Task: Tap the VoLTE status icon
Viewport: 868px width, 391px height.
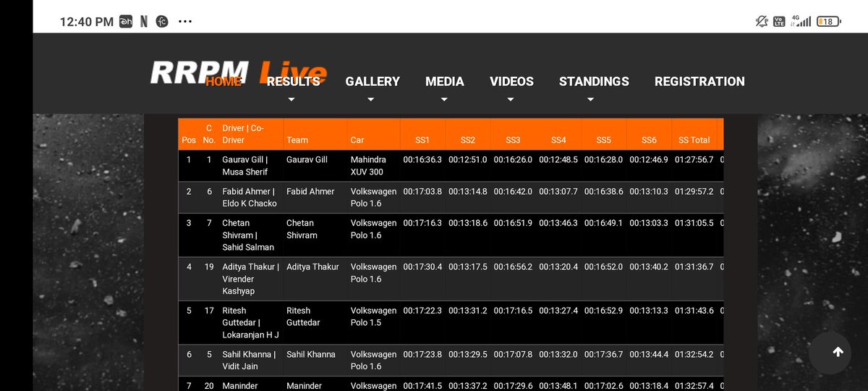Action: tap(779, 22)
